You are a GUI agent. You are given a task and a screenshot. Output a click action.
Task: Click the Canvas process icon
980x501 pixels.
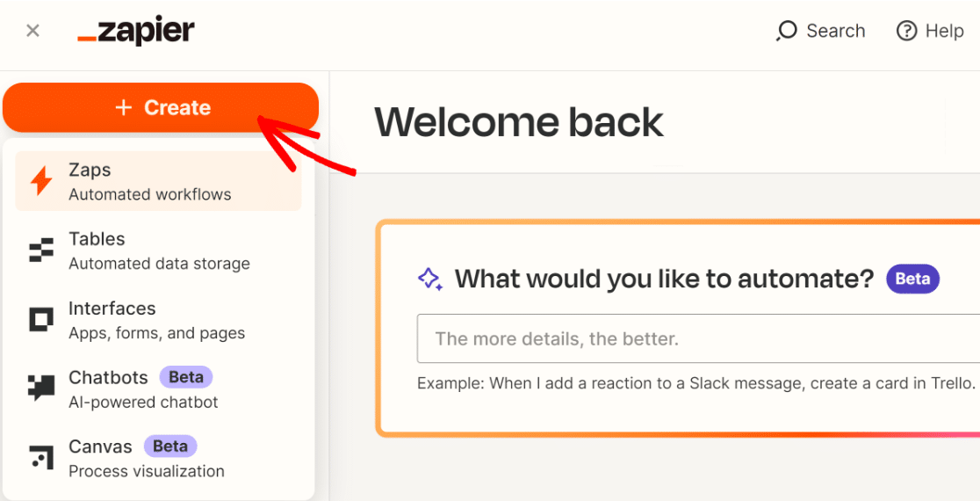click(41, 457)
